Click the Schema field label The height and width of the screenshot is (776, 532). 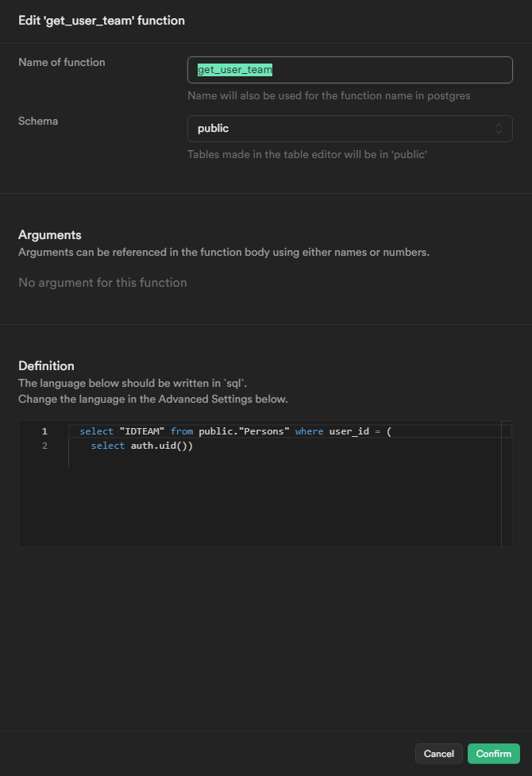click(38, 122)
